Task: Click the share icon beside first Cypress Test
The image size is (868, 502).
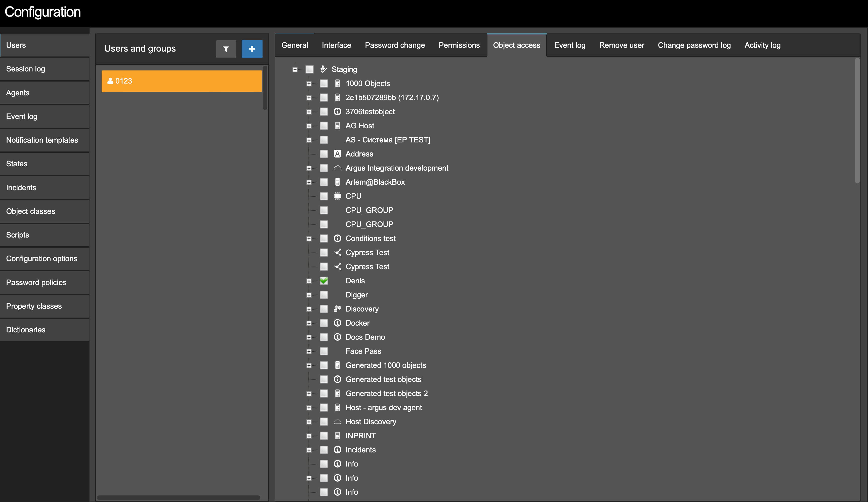Action: point(337,253)
